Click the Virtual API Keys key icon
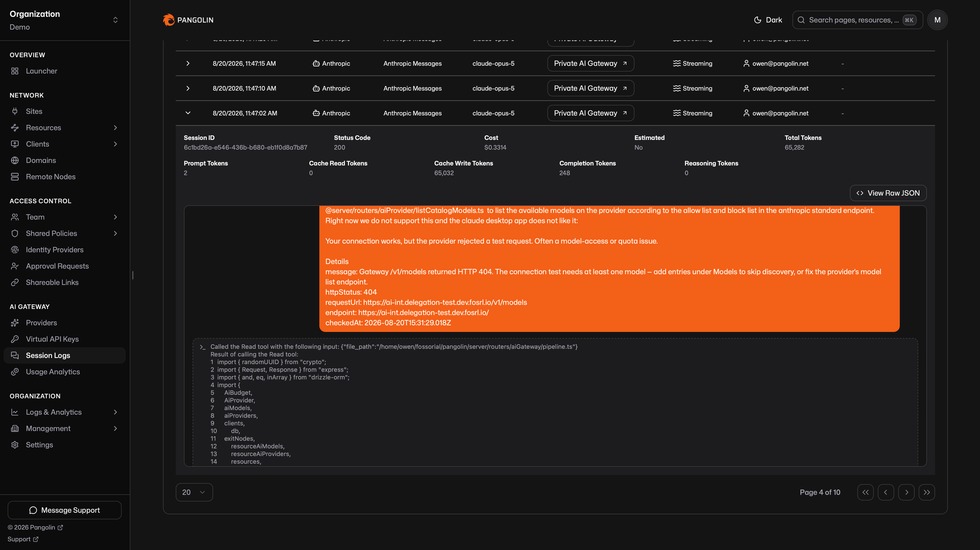Image resolution: width=980 pixels, height=550 pixels. [15, 339]
